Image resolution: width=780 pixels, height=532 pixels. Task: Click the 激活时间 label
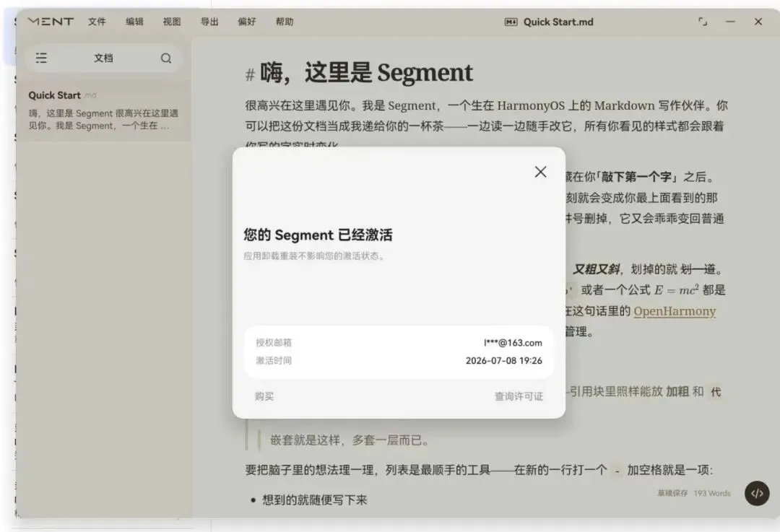click(274, 360)
